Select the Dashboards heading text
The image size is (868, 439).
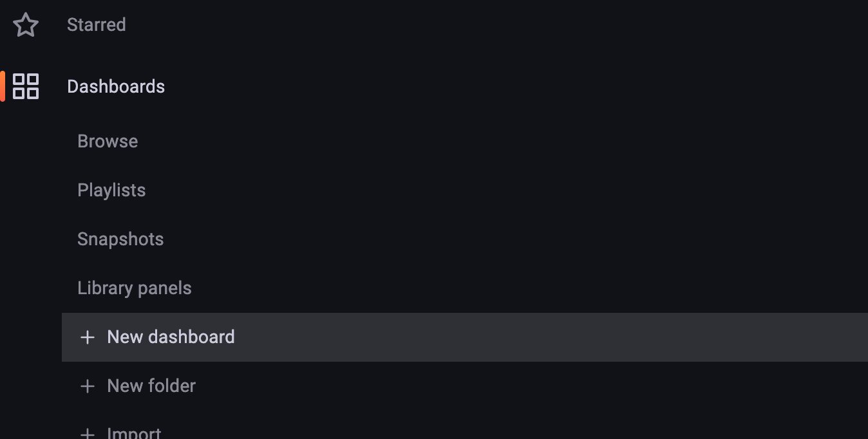(x=116, y=86)
